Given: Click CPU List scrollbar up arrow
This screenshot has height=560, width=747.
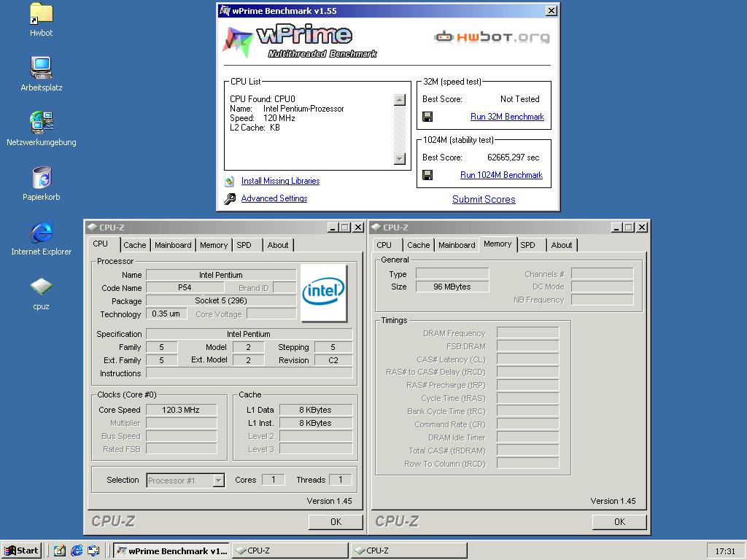Looking at the screenshot, I should point(400,99).
